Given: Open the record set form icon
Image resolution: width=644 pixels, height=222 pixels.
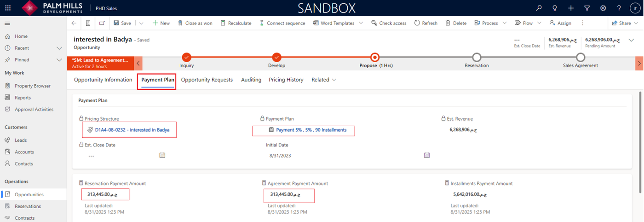Looking at the screenshot, I should click(x=88, y=23).
